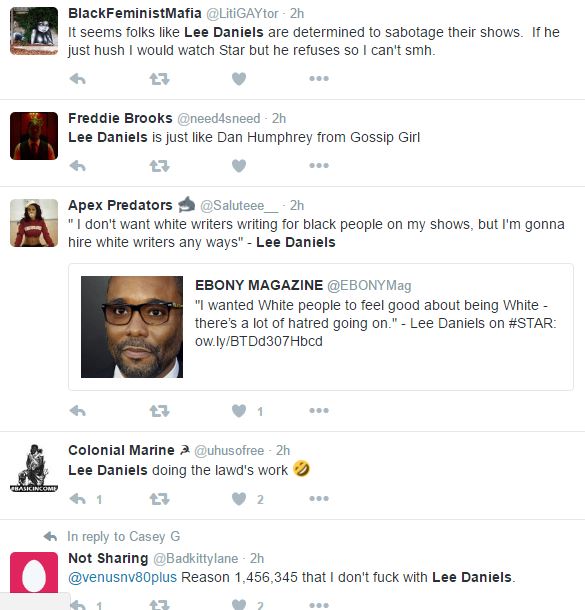Reply to Freddie Brooks' tweet

click(x=77, y=166)
